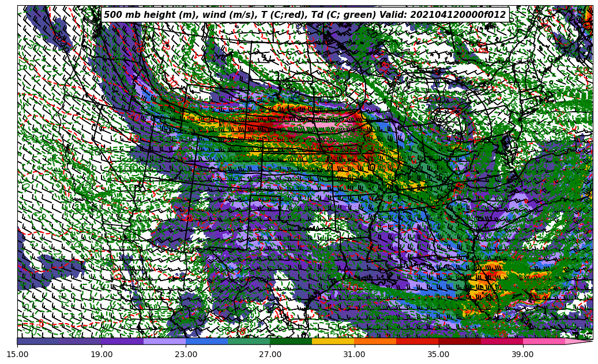Click the 27.00 colorbar tick label
598x364 pixels.
270,354
